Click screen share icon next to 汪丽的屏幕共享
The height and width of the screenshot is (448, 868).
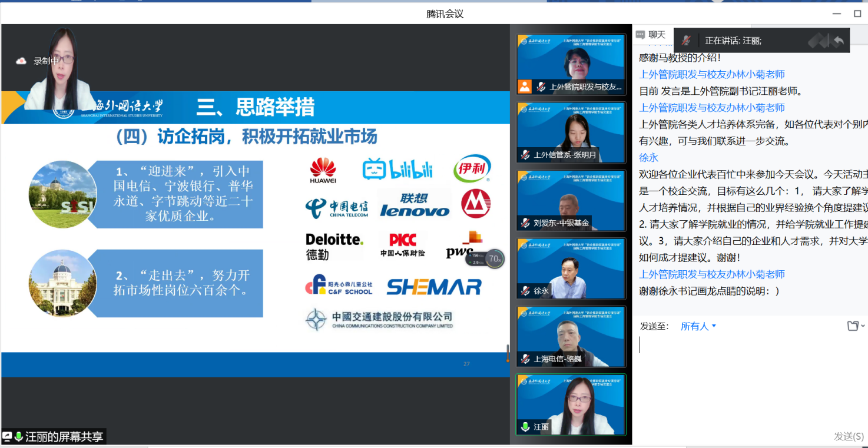(x=7, y=436)
